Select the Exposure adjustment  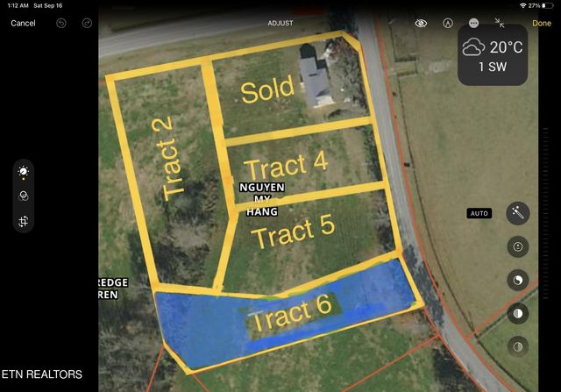pyautogui.click(x=518, y=246)
